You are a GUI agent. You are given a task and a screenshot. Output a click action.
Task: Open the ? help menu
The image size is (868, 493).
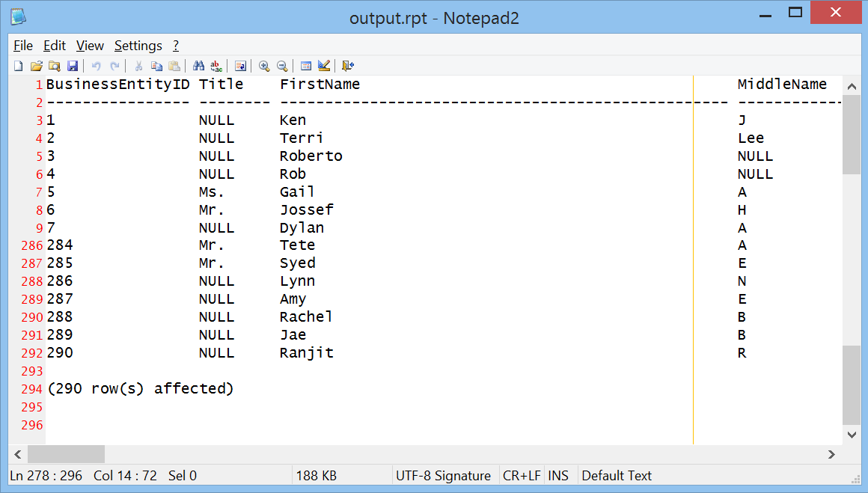click(x=176, y=46)
